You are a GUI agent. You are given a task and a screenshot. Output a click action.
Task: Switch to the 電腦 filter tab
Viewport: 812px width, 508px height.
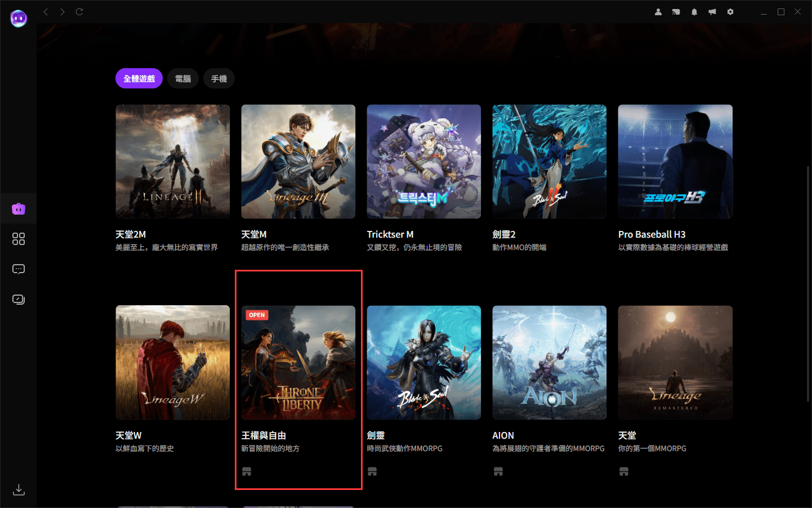(183, 79)
